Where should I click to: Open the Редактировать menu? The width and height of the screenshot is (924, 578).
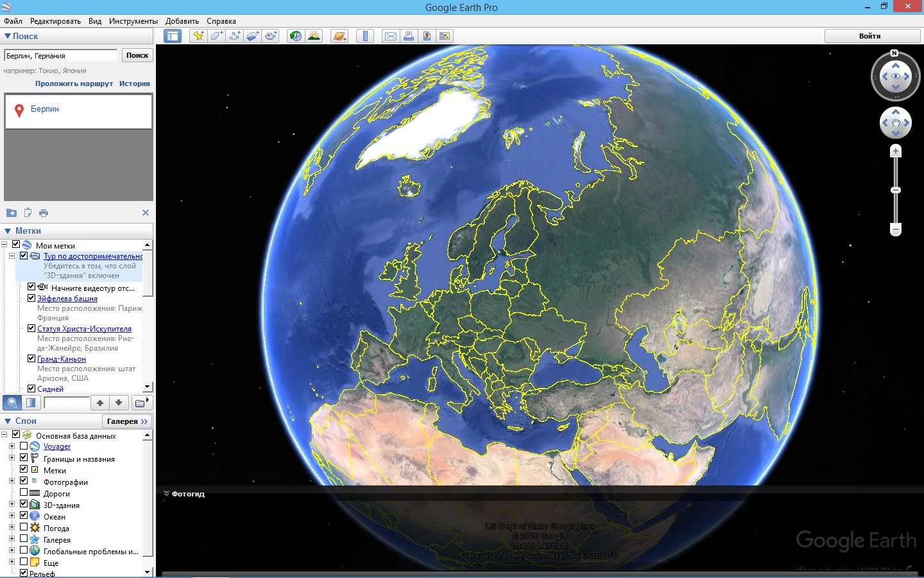coord(55,21)
